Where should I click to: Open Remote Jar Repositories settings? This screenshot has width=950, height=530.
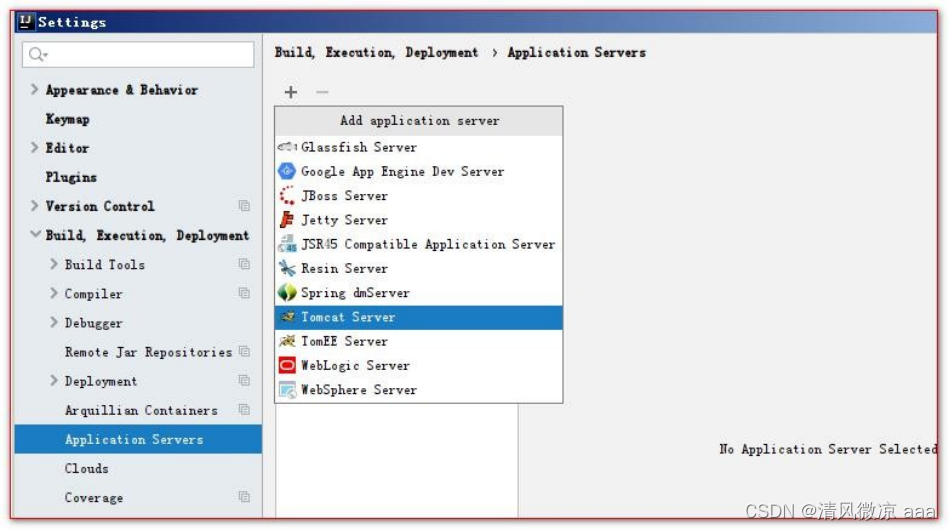(x=148, y=352)
